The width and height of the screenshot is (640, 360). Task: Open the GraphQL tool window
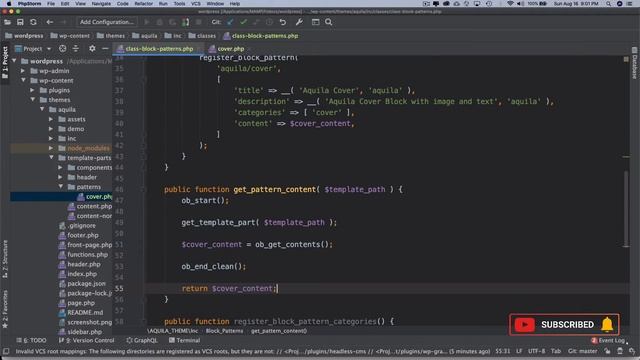[x=142, y=340]
